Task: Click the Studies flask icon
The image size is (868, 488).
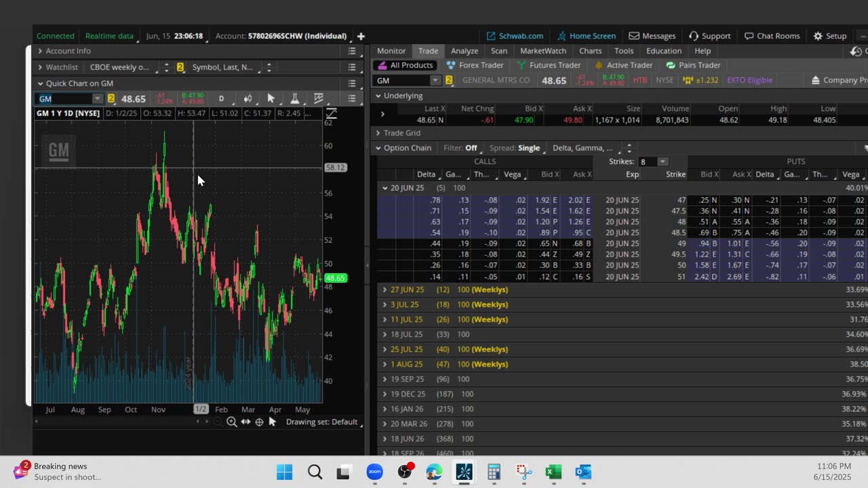Action: point(294,99)
